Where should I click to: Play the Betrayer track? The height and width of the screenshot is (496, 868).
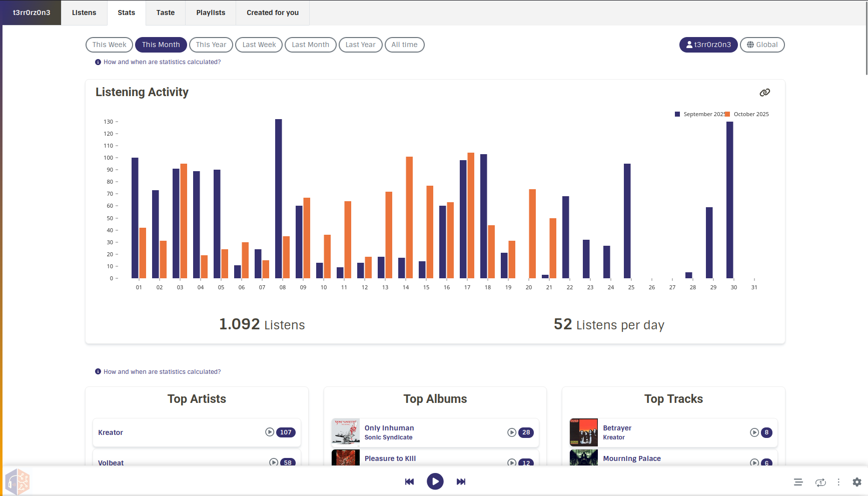pos(754,432)
